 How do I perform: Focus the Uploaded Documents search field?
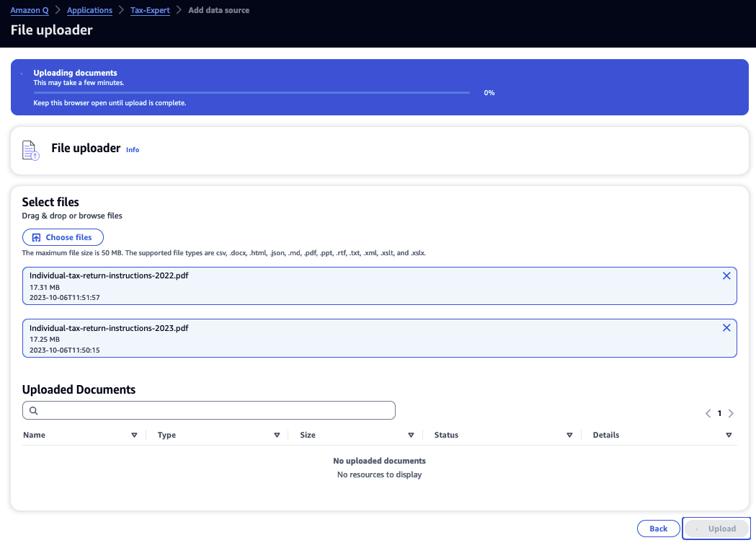point(216,410)
